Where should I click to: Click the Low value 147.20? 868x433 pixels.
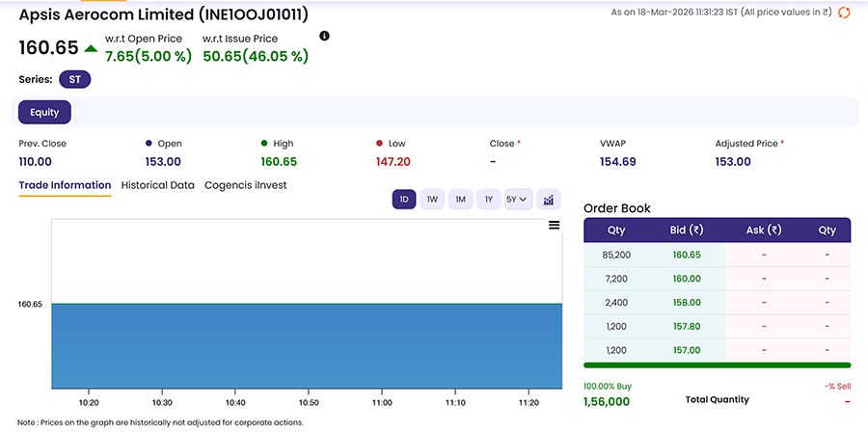pos(393,162)
